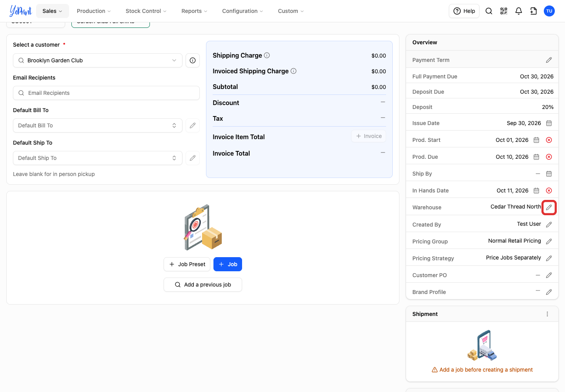565x392 pixels.
Task: Open the Default Ship To dropdown
Action: (98, 158)
